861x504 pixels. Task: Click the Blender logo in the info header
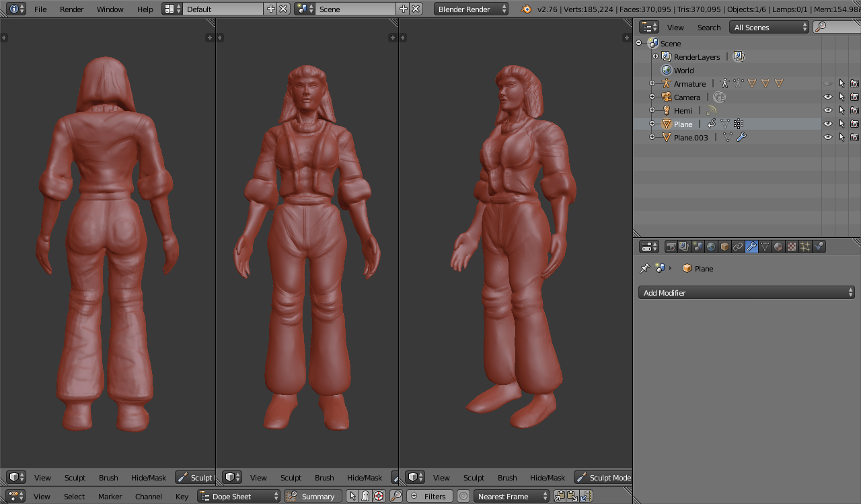pyautogui.click(x=526, y=9)
